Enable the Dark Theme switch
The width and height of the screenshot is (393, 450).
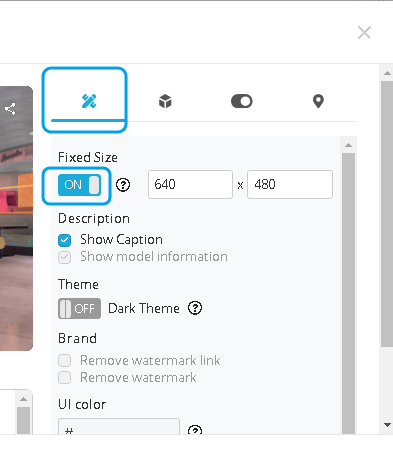point(79,308)
